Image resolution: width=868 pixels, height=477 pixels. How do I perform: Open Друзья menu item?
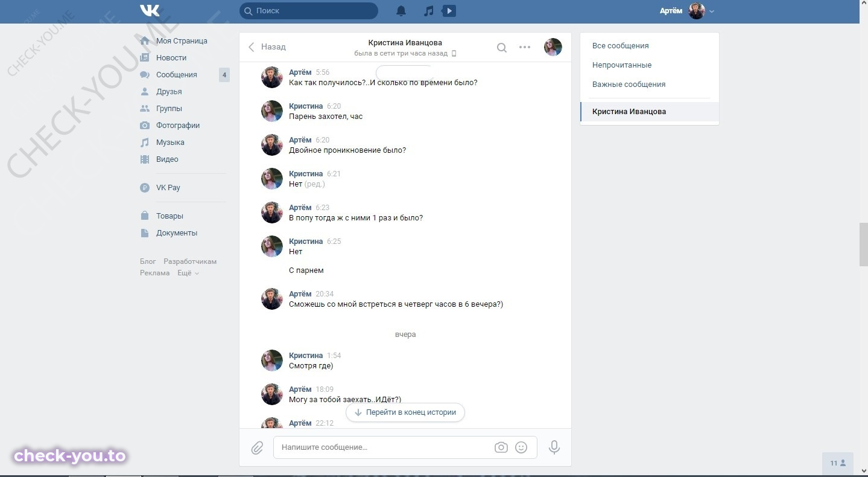click(x=169, y=92)
